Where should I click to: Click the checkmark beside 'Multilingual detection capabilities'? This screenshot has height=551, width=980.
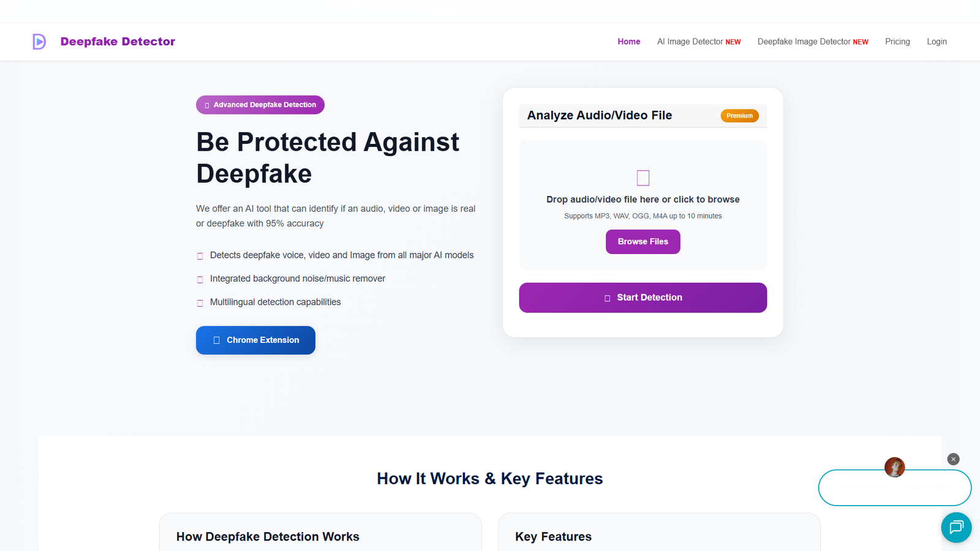coord(200,302)
